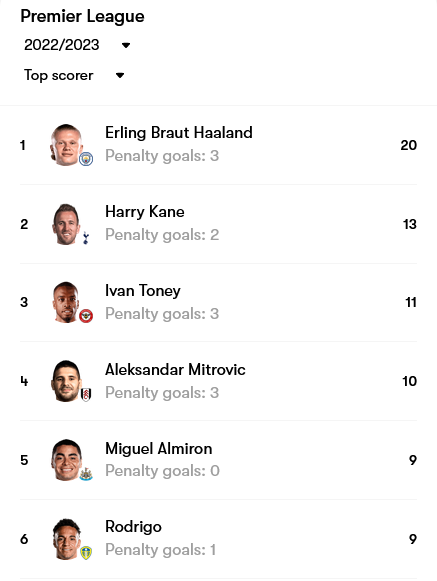437x581 pixels.
Task: Click Erling Haaland's player photo
Action: [67, 145]
